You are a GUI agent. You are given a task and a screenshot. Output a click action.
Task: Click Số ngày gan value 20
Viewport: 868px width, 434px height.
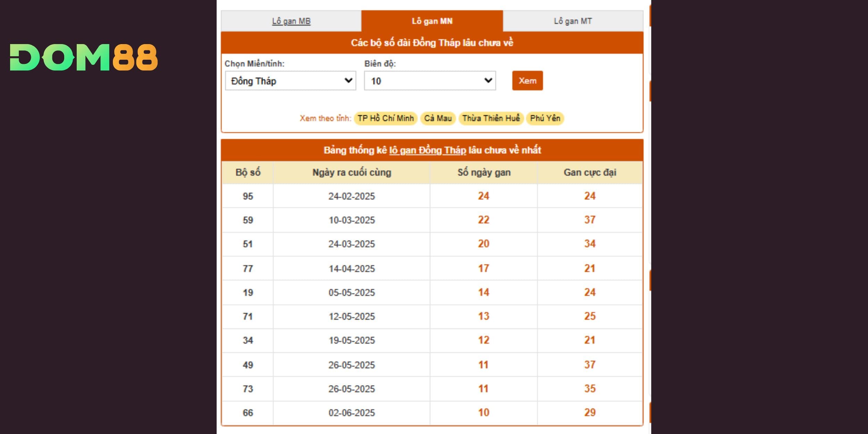484,244
